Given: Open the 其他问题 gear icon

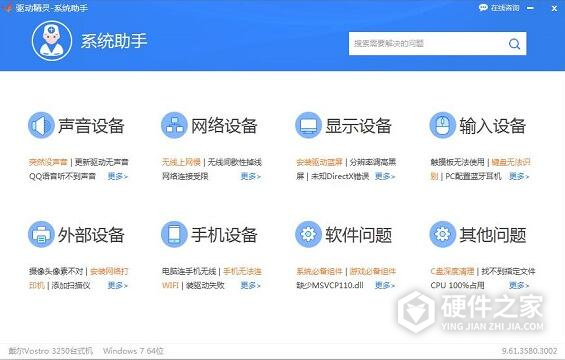Looking at the screenshot, I should click(442, 235).
